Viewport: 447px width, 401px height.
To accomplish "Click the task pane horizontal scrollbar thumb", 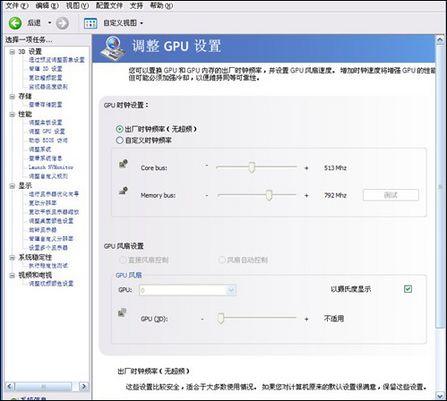I will click(x=43, y=387).
